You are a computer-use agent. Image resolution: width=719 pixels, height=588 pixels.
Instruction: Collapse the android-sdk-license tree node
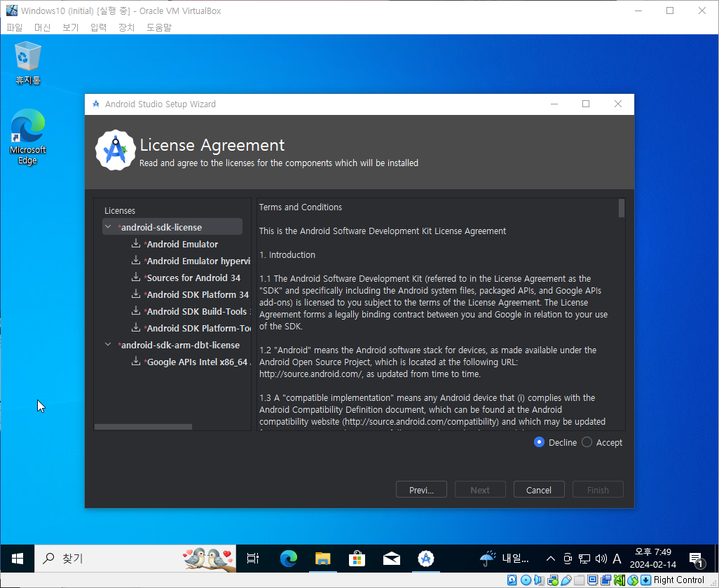click(x=108, y=226)
